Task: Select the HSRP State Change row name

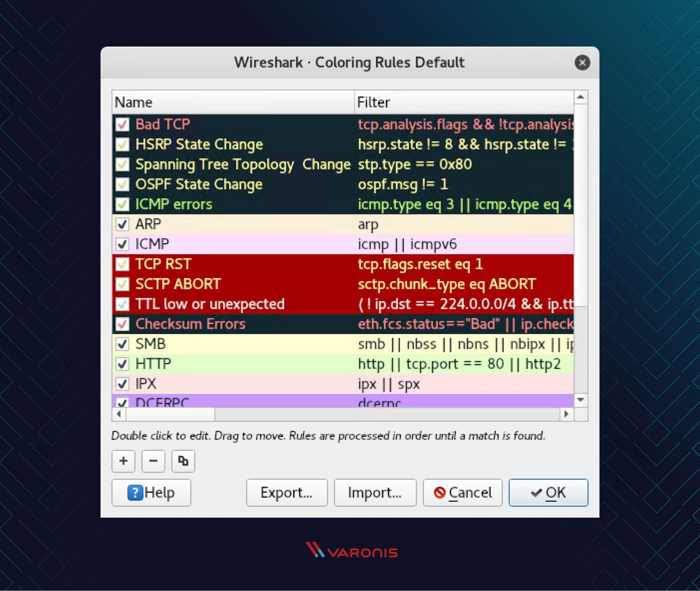Action: (x=199, y=144)
